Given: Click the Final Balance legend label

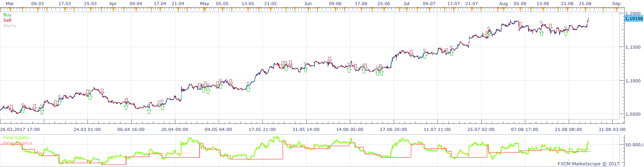Looking at the screenshot, I should (18, 143).
